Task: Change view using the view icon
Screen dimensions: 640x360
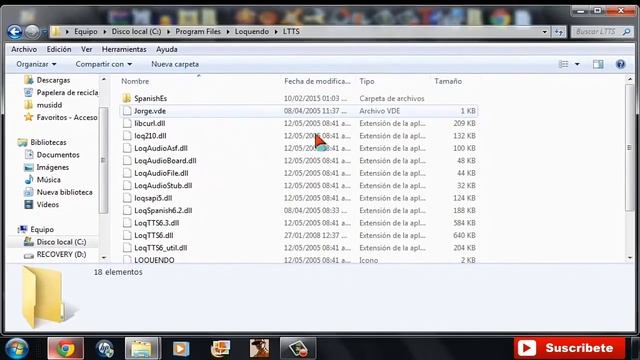Action: [564, 64]
